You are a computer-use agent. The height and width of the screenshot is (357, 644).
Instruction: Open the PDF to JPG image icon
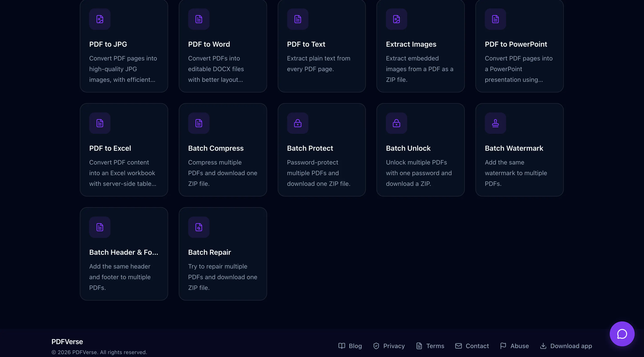click(100, 19)
